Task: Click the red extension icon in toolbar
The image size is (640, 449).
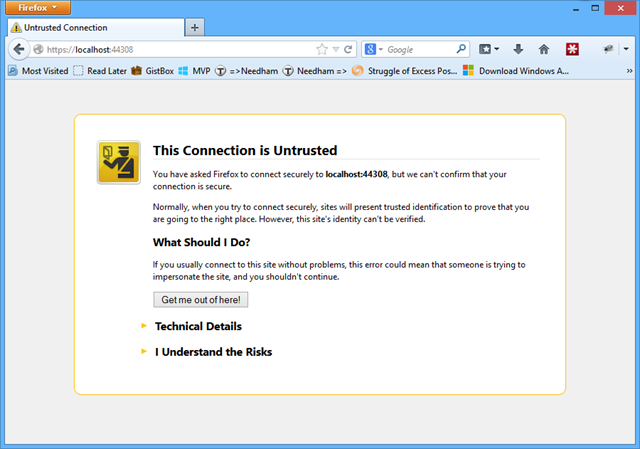Action: (572, 49)
